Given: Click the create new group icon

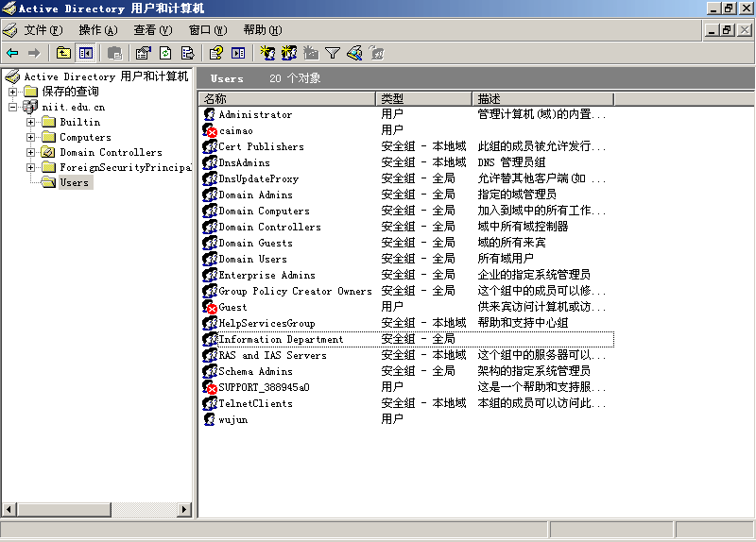Looking at the screenshot, I should pyautogui.click(x=289, y=53).
